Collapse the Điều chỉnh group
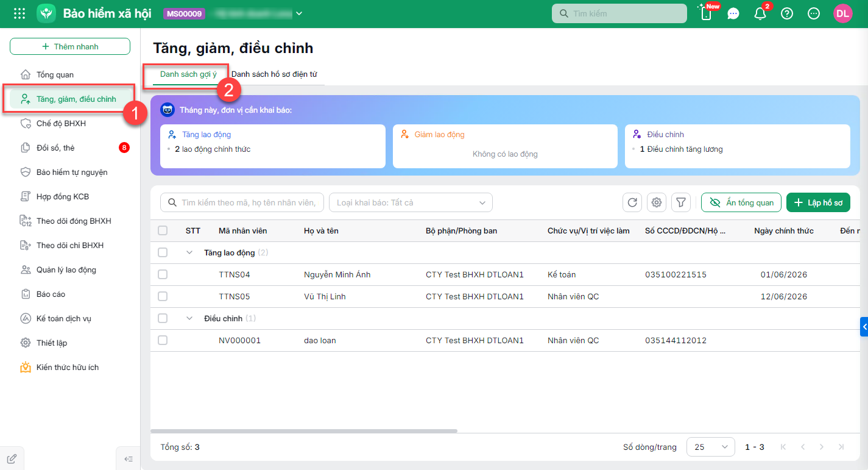 pyautogui.click(x=189, y=318)
